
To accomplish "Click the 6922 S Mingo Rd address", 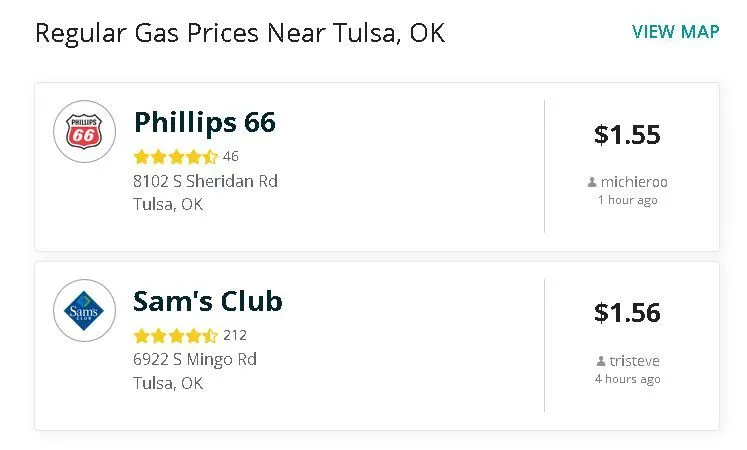I will pos(195,360).
